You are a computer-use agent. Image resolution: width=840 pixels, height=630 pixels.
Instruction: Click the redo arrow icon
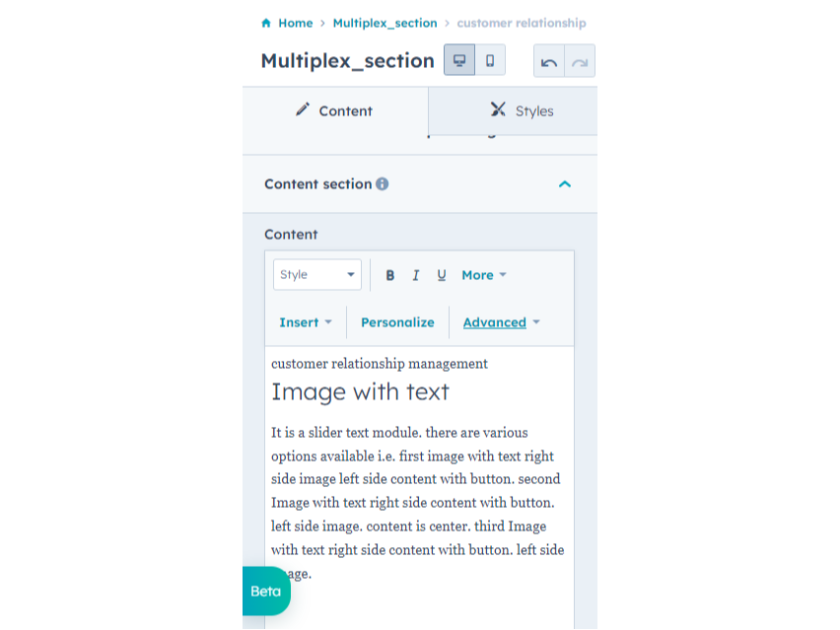pyautogui.click(x=580, y=60)
